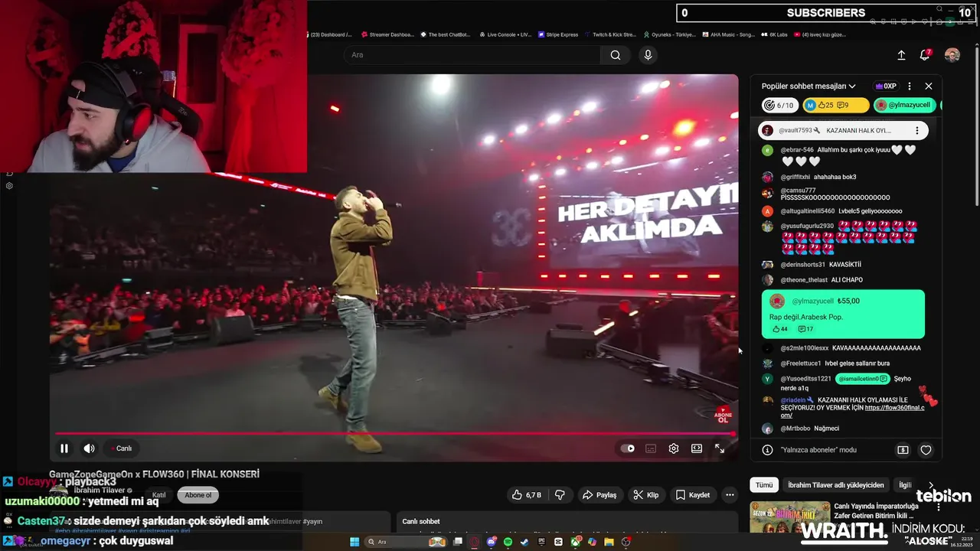Image resolution: width=980 pixels, height=551 pixels.
Task: Open the player settings gear
Action: pos(674,448)
